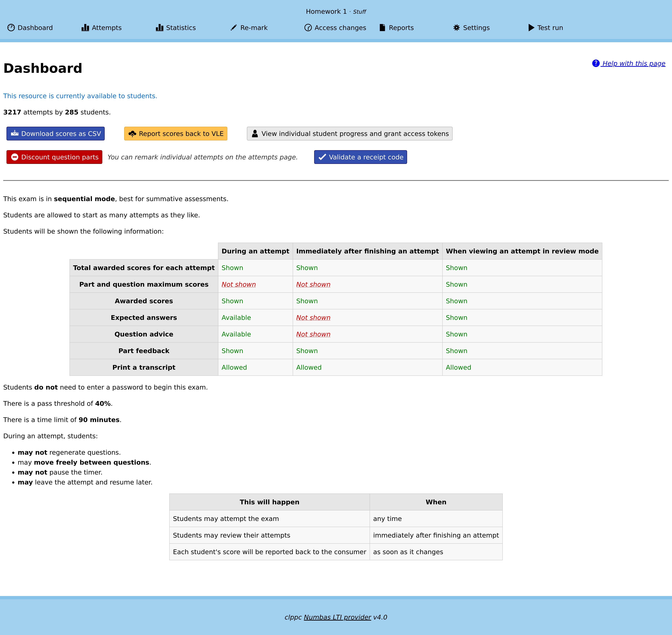Screen dimensions: 672x635
Task: Click the bar chart icon next to Attempts
Action: (86, 27)
